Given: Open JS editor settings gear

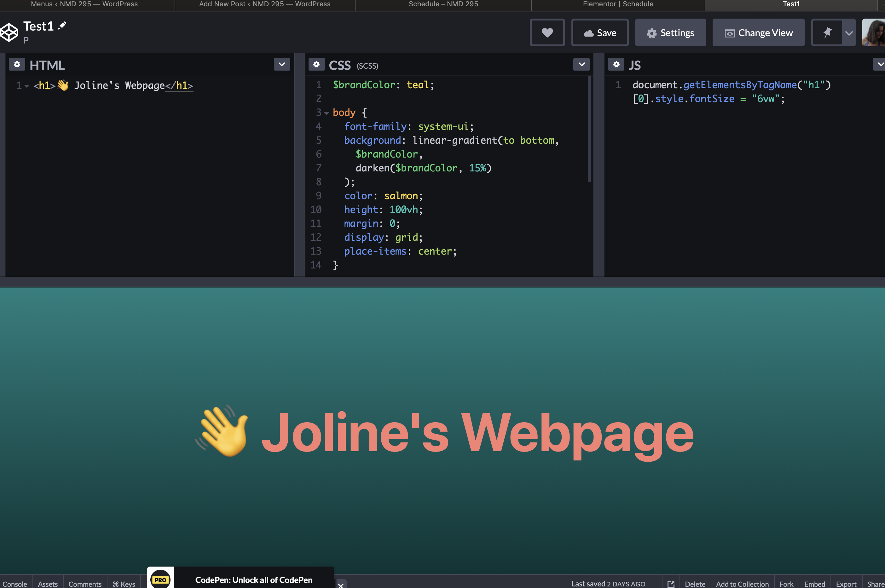Looking at the screenshot, I should [616, 65].
